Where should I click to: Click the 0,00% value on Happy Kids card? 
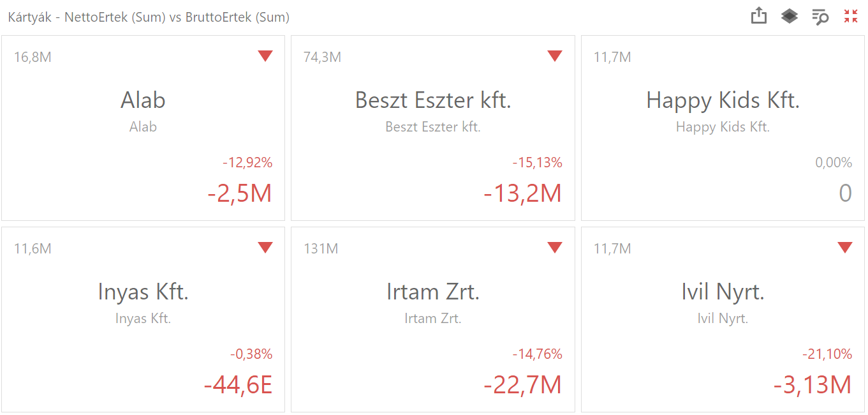click(x=834, y=163)
